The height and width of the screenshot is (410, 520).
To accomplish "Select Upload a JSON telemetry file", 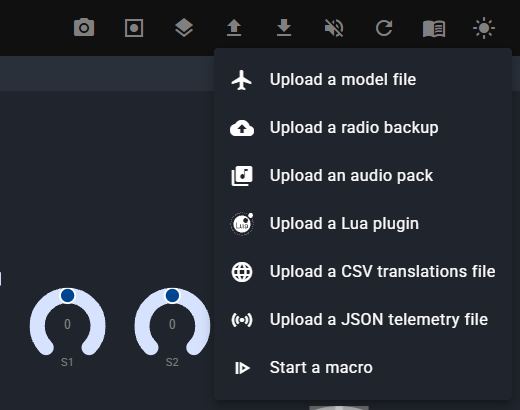I will click(363, 320).
